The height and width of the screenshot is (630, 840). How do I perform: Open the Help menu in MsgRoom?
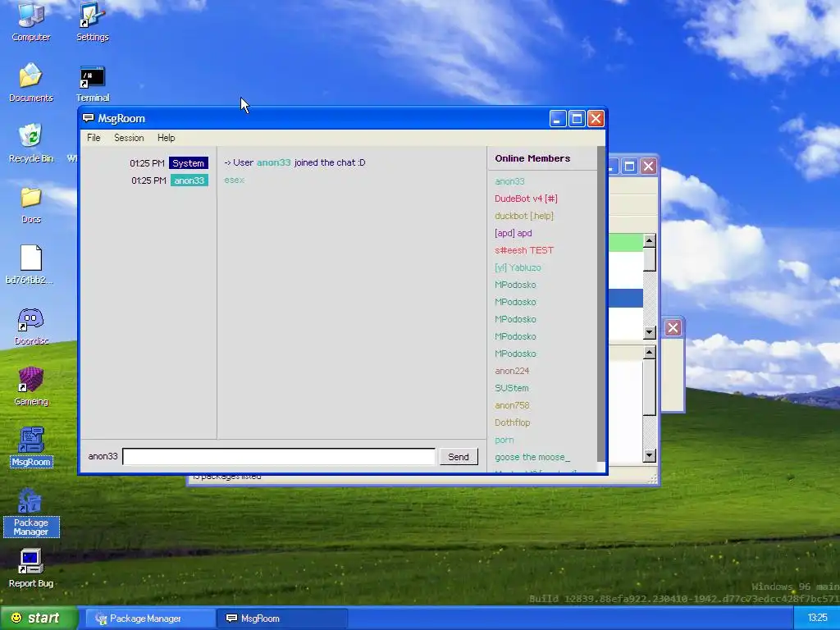click(x=166, y=138)
